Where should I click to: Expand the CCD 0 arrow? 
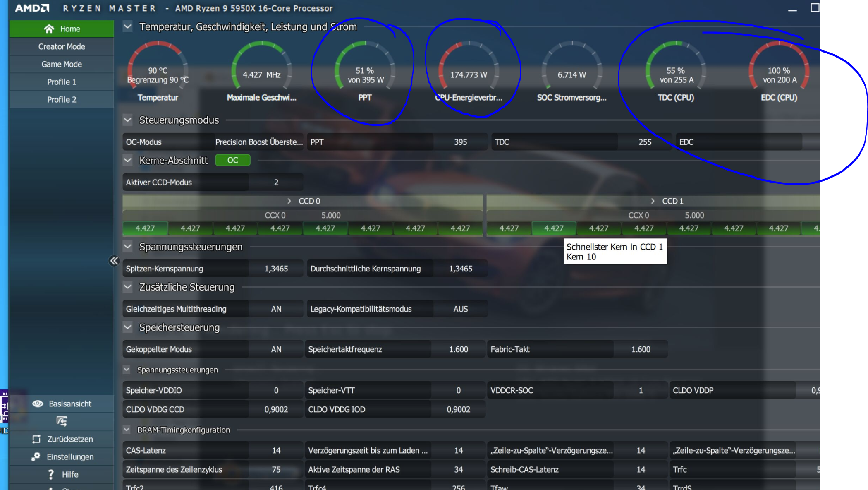pos(289,201)
